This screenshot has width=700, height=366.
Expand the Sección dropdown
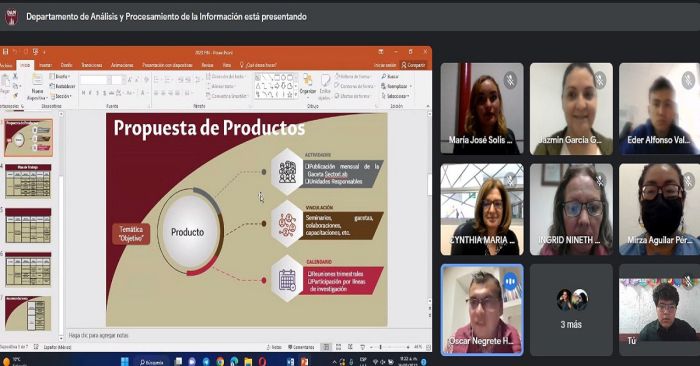tap(61, 96)
